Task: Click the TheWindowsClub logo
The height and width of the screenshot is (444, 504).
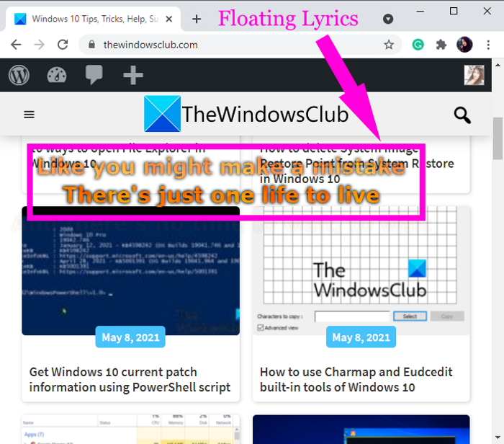Action: click(x=246, y=114)
